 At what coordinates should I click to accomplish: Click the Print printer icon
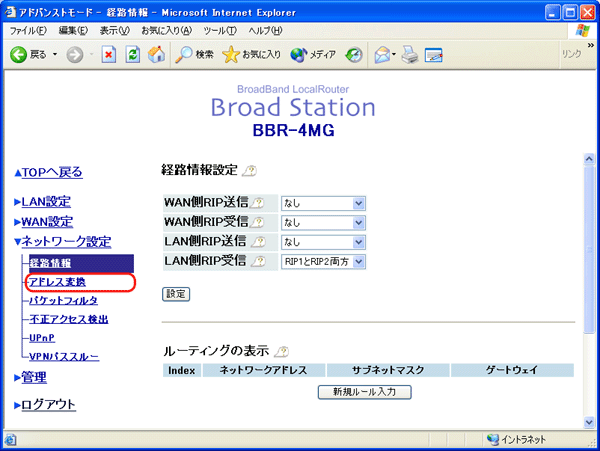click(x=410, y=55)
